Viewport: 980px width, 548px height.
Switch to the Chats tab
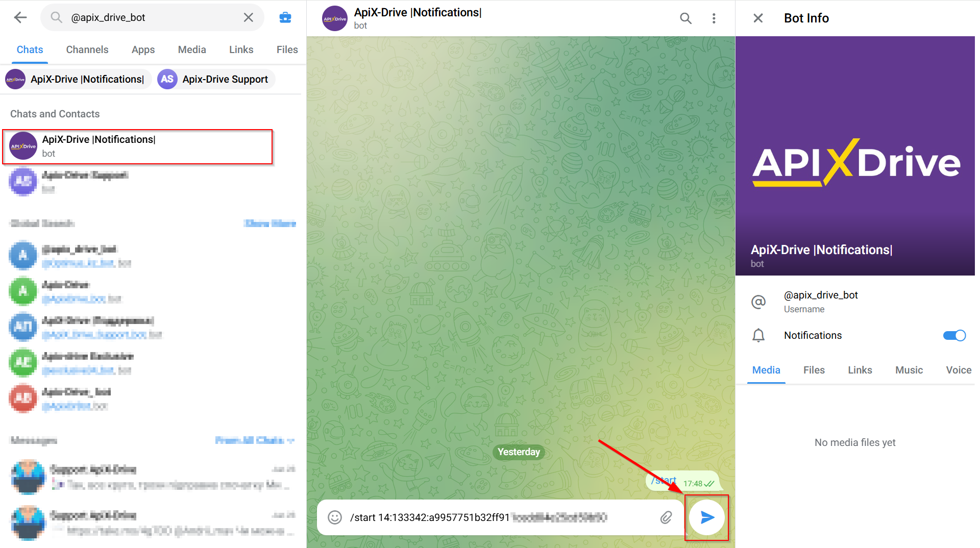click(x=30, y=49)
